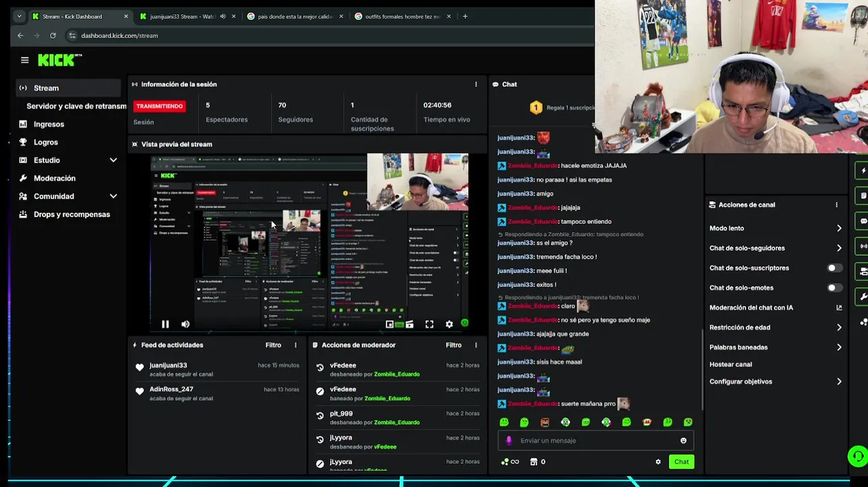Click the Kick logo
The width and height of the screenshot is (868, 487).
click(60, 60)
